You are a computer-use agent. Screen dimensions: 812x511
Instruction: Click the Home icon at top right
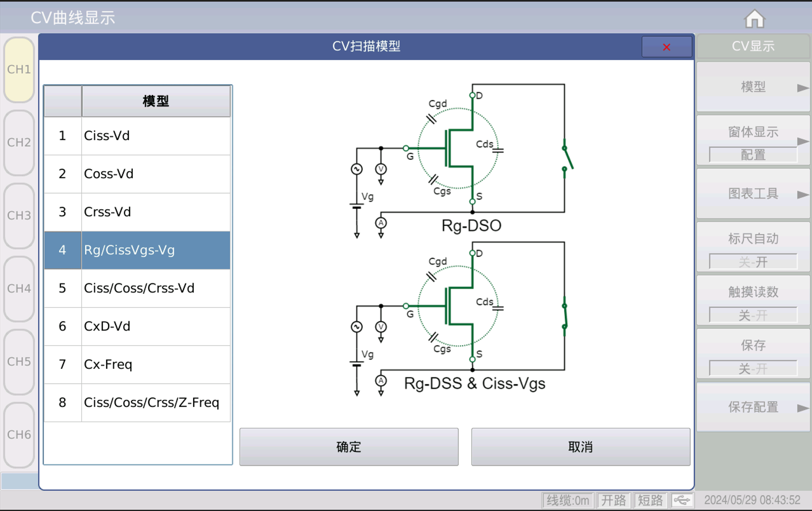tap(754, 18)
